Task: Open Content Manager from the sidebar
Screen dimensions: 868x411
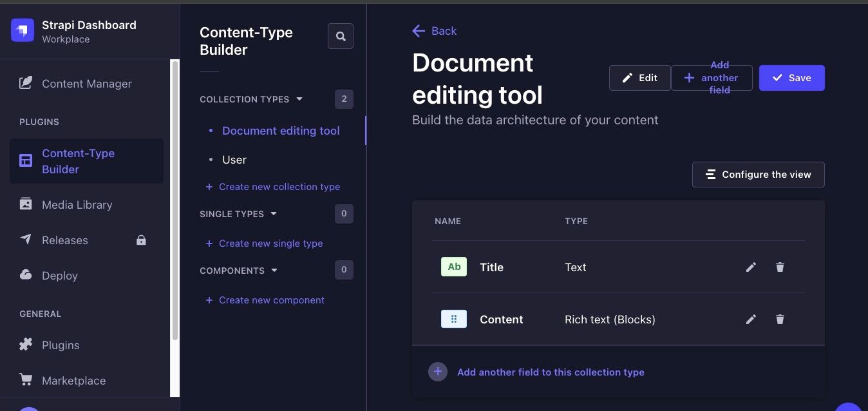Action: point(86,84)
